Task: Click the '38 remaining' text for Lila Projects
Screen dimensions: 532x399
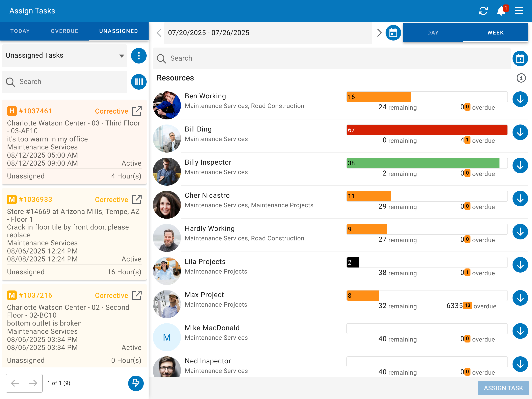Action: 397,273
